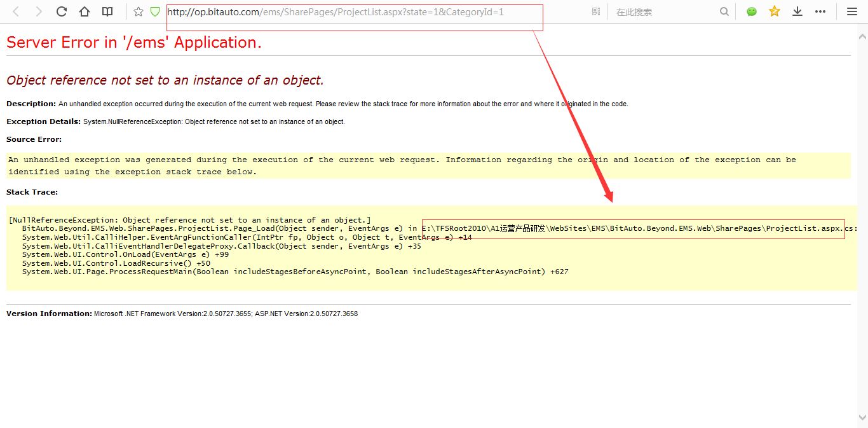Click the "CalliEventHandlerDelegateProxy.Callback" trace line
The height and width of the screenshot is (428, 868).
pyautogui.click(x=221, y=246)
